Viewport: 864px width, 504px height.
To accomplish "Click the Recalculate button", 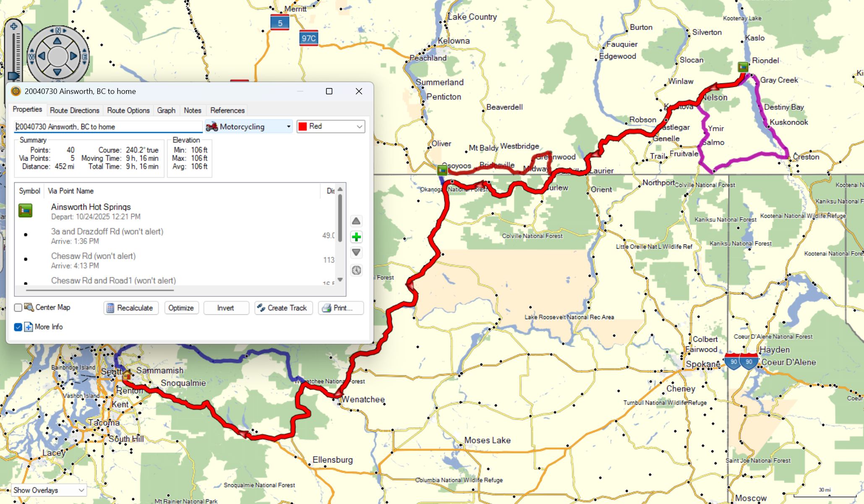I will [131, 308].
